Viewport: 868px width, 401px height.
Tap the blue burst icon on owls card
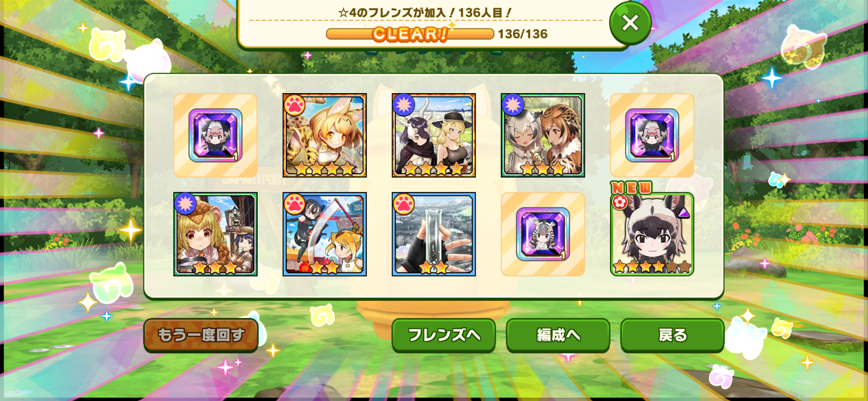pyautogui.click(x=513, y=105)
